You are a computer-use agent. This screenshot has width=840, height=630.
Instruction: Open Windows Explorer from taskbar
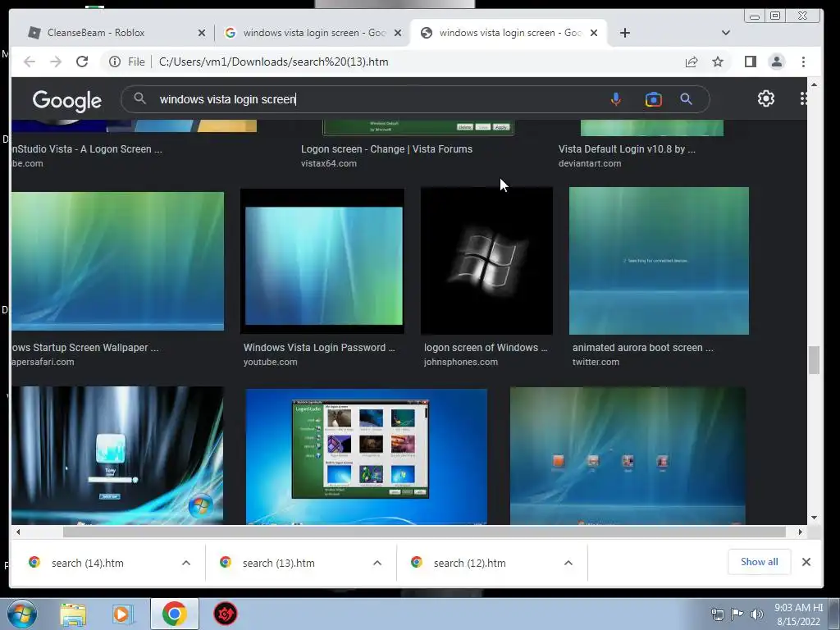[x=73, y=614]
